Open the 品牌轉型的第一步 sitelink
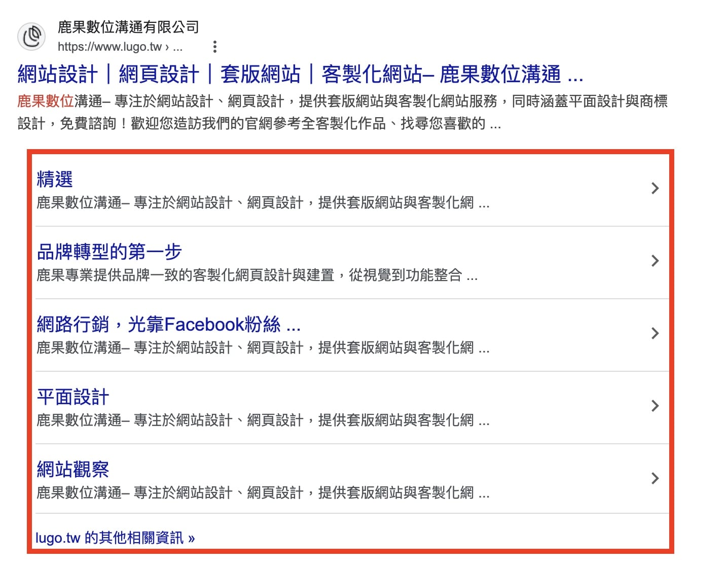The height and width of the screenshot is (565, 728). (109, 252)
